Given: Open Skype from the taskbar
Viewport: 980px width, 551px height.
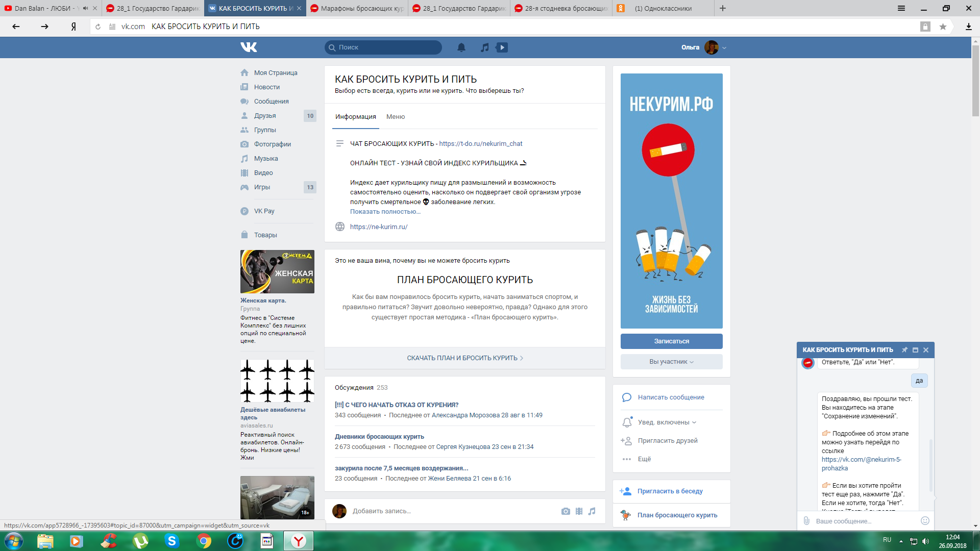Looking at the screenshot, I should [x=172, y=541].
